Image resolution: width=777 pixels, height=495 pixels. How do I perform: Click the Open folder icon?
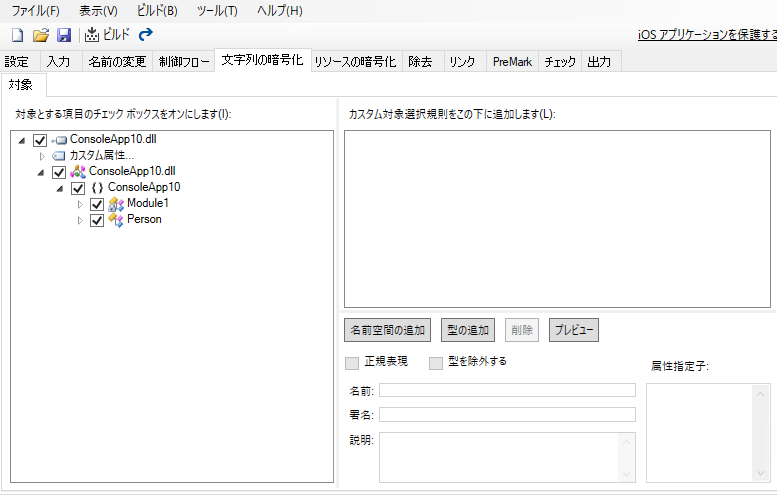click(x=41, y=35)
